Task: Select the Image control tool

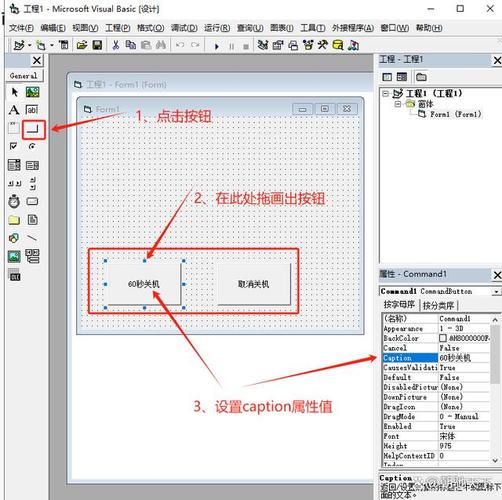Action: (x=14, y=256)
